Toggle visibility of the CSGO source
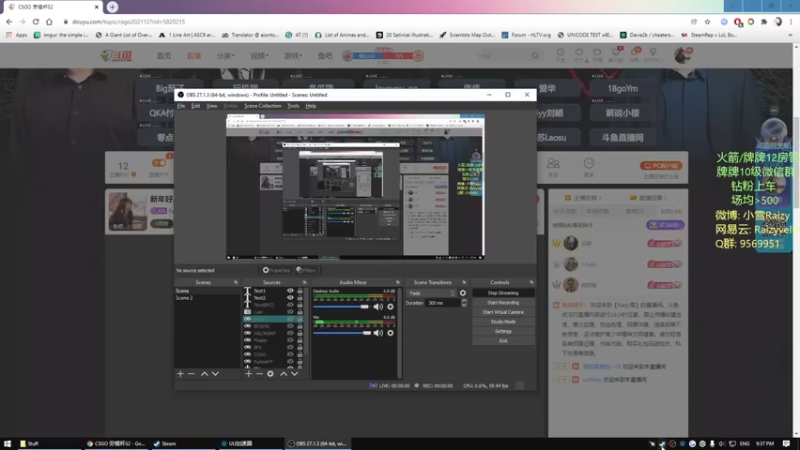The width and height of the screenshot is (800, 450). (x=290, y=354)
